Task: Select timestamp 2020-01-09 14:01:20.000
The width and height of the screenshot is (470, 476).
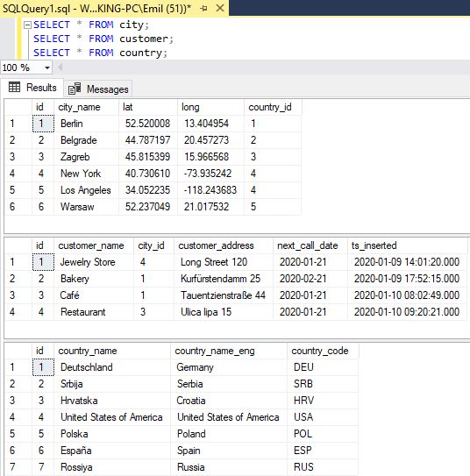Action: click(407, 262)
